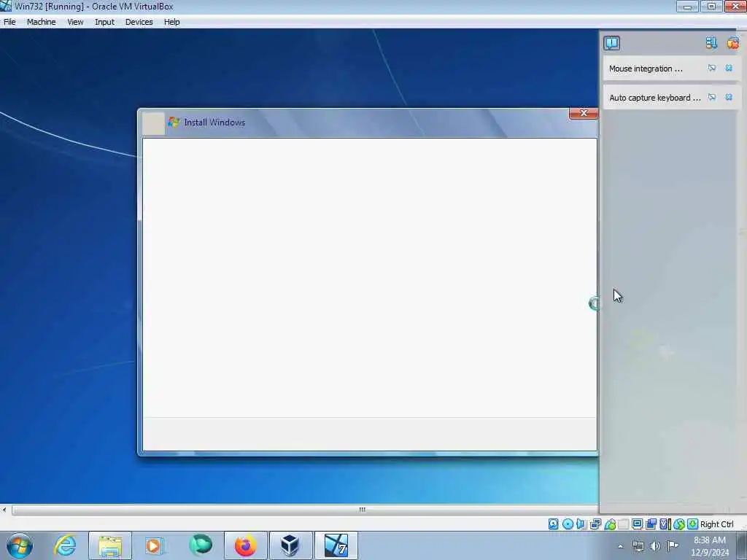Screen dimensions: 747x560
Task: Close the Install Windows dialog
Action: [584, 113]
